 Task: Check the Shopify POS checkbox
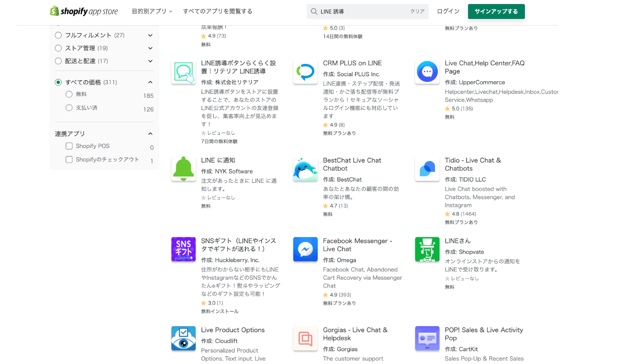tap(69, 146)
